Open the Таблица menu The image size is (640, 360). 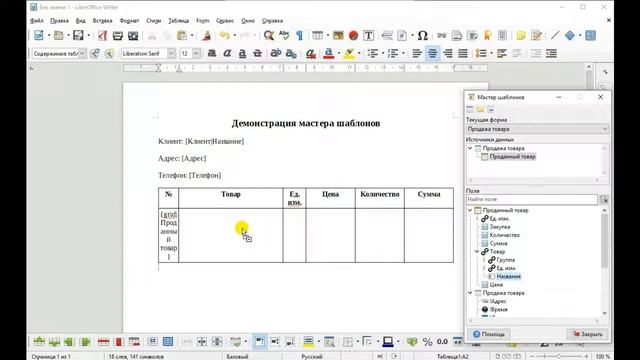pos(178,20)
